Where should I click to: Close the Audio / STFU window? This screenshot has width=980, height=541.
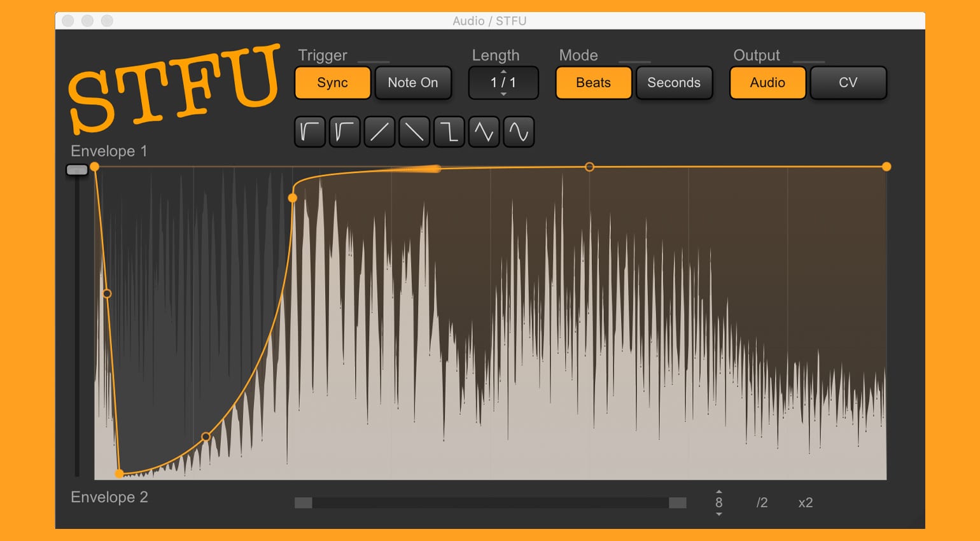[68, 21]
